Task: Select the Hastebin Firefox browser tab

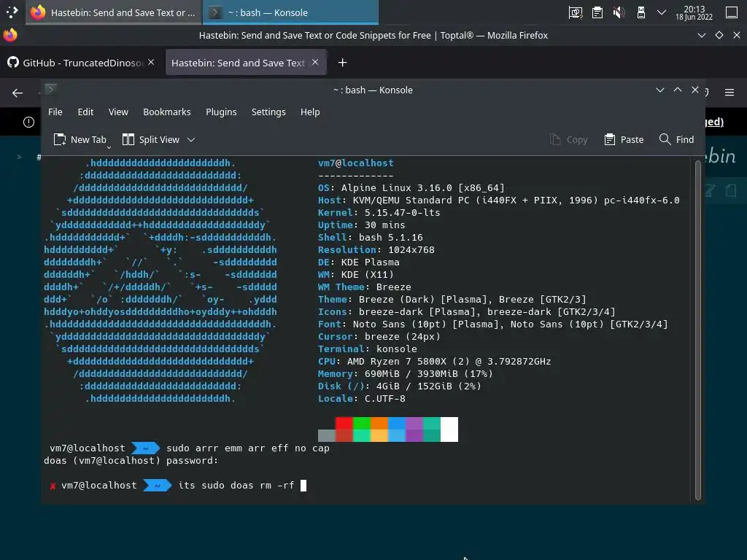Action: 245,63
